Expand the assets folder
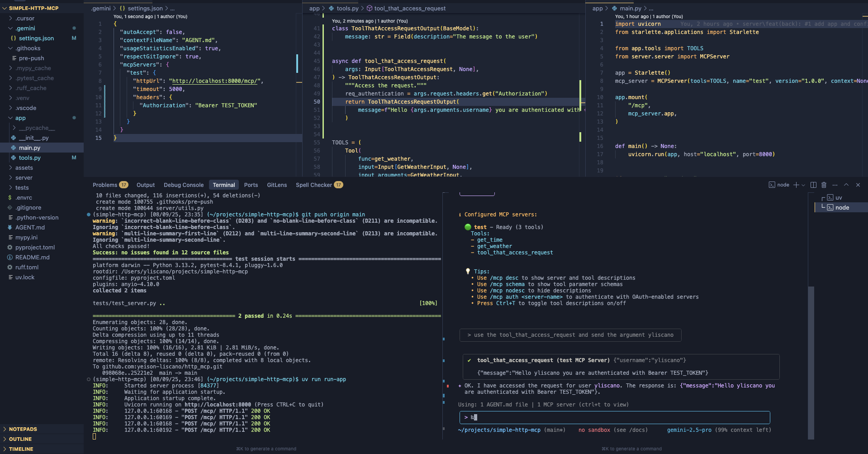 pos(24,167)
